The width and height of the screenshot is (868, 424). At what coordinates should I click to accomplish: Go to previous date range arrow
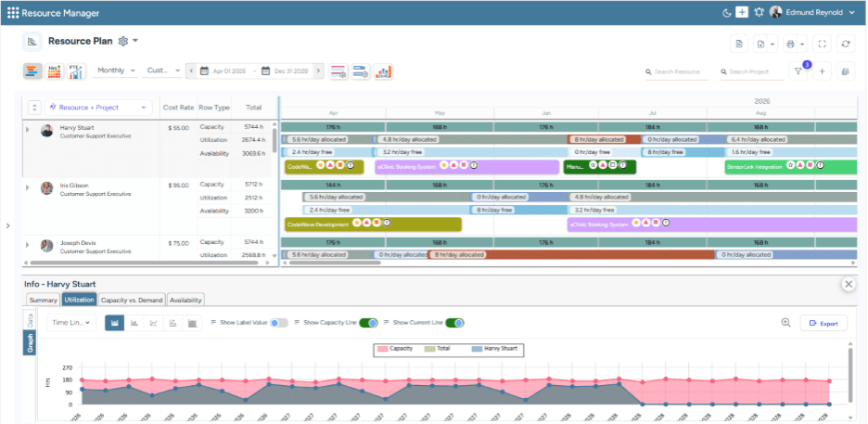[192, 71]
